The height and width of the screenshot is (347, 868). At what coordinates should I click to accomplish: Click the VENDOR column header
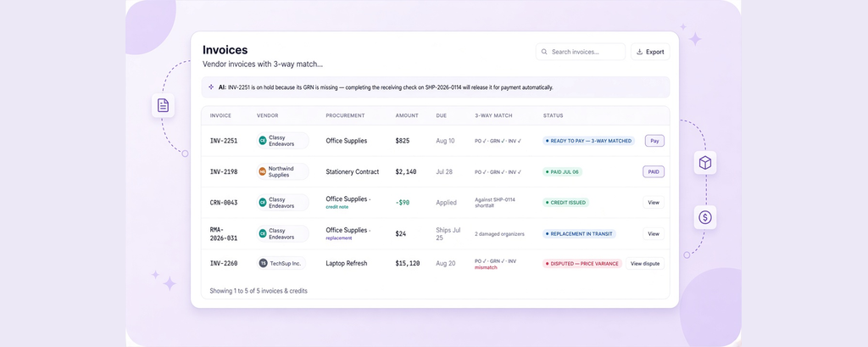coord(267,116)
